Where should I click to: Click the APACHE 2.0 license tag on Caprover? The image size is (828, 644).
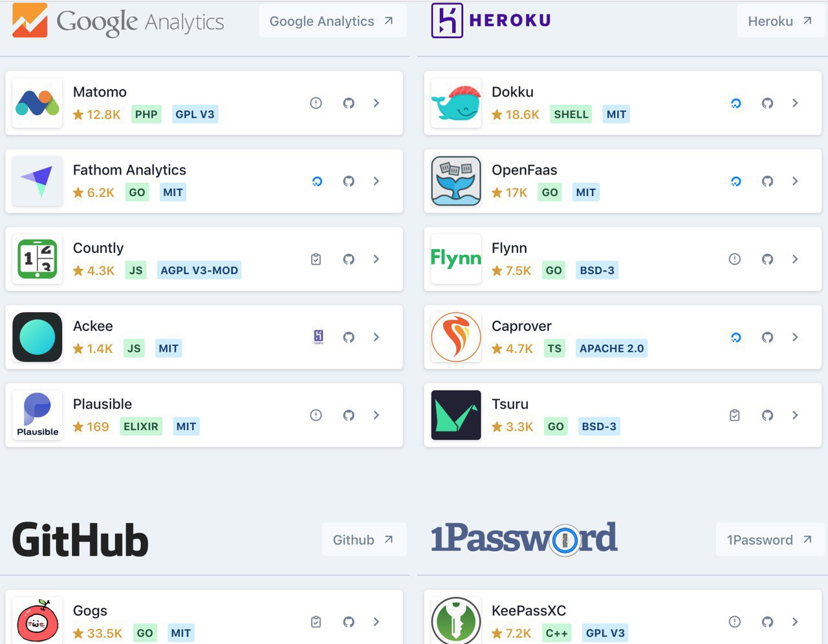pyautogui.click(x=611, y=349)
